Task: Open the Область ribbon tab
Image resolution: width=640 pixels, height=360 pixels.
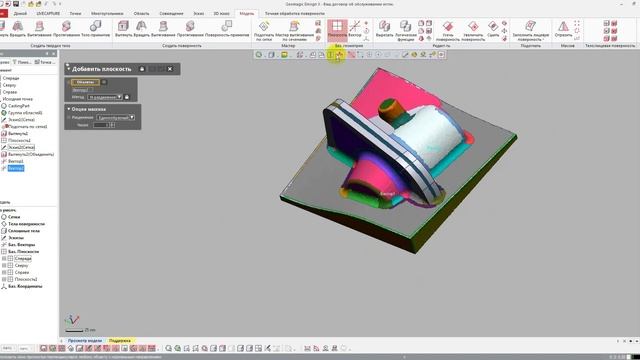Action: point(141,13)
